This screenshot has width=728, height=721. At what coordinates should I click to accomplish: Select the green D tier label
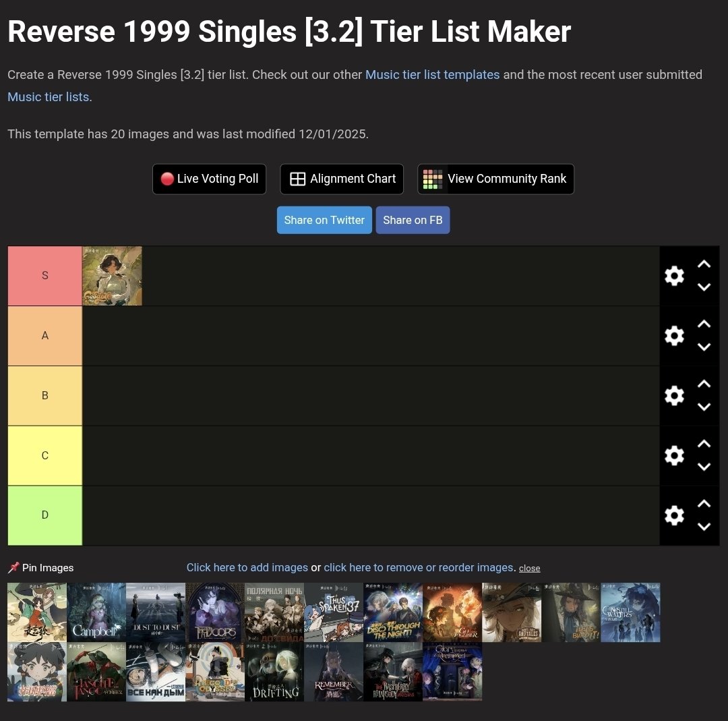click(x=45, y=515)
